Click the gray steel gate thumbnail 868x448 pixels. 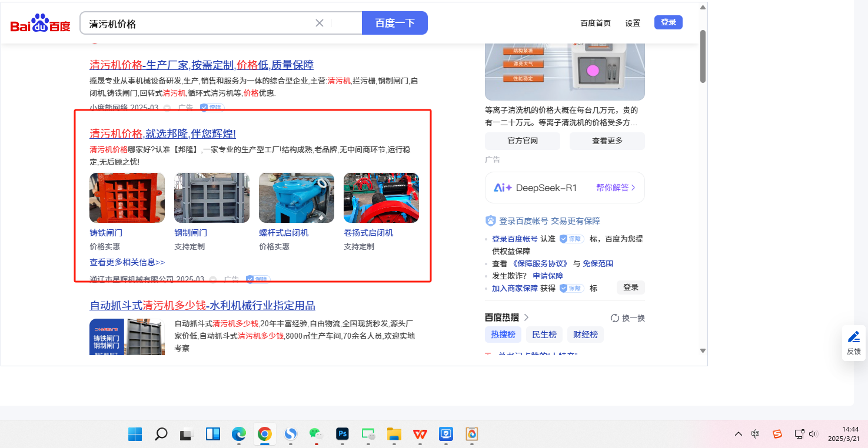click(x=212, y=198)
